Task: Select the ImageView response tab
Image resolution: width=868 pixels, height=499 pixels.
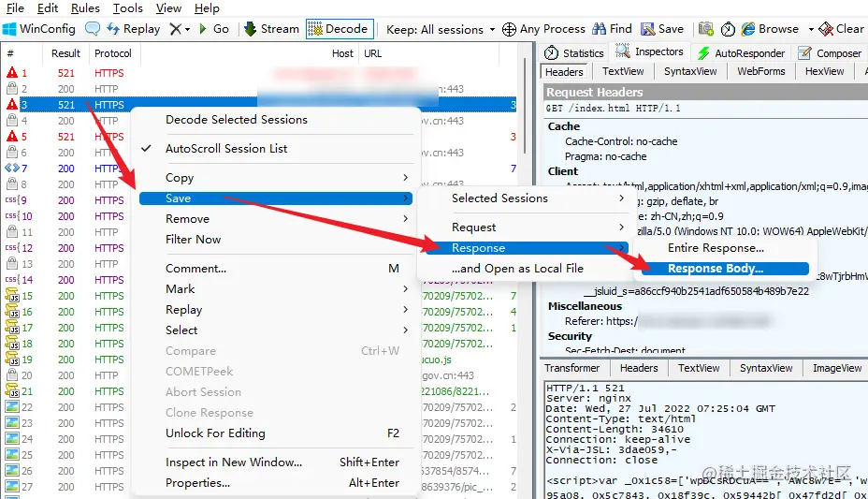Action: 837,368
